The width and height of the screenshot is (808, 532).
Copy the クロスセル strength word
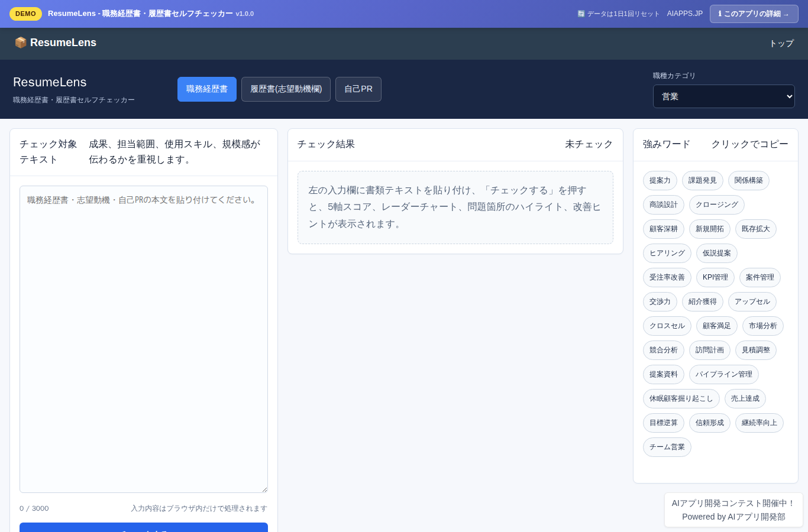pos(667,326)
